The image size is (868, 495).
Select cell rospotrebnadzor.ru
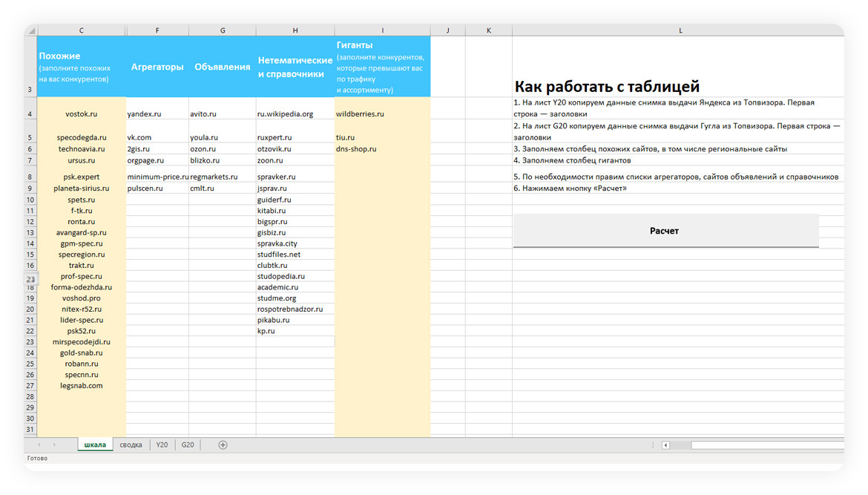coord(295,309)
